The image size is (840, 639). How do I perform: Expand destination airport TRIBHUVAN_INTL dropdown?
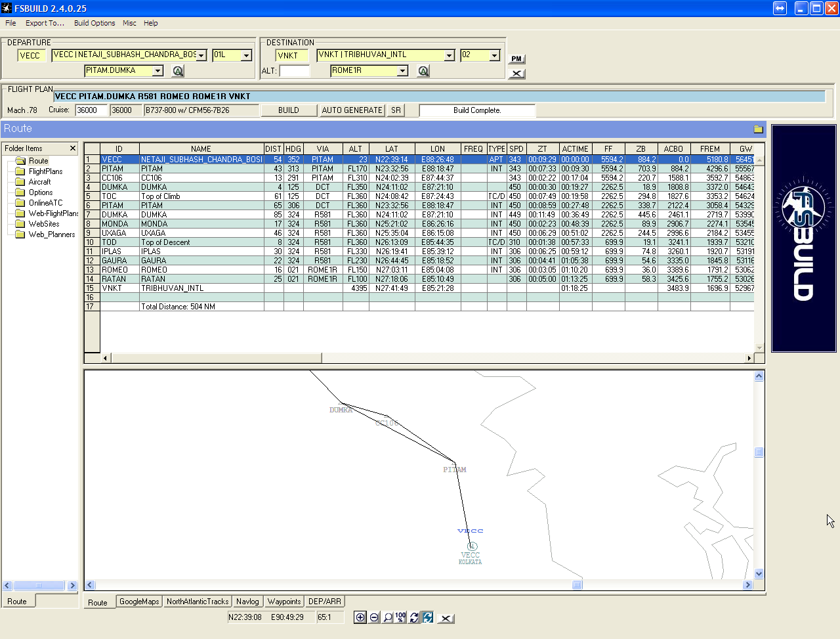tap(449, 56)
